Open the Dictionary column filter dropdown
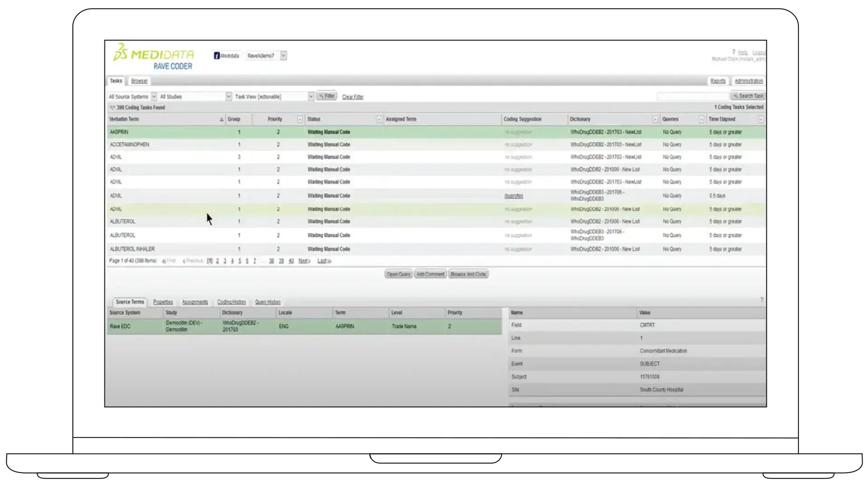The width and height of the screenshot is (868, 488). [x=655, y=119]
